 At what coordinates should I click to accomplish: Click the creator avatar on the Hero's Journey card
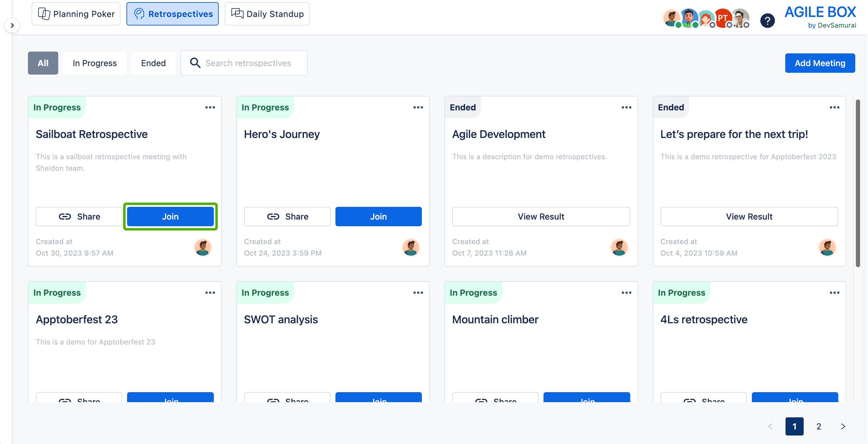coord(411,247)
